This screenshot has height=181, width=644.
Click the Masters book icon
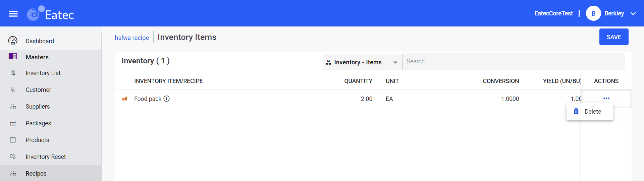click(x=13, y=56)
